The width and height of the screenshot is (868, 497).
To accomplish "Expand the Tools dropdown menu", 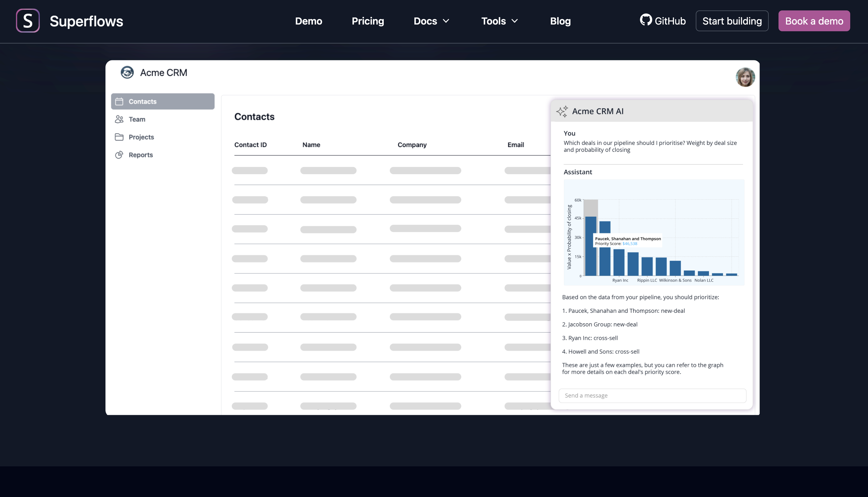I will (499, 21).
